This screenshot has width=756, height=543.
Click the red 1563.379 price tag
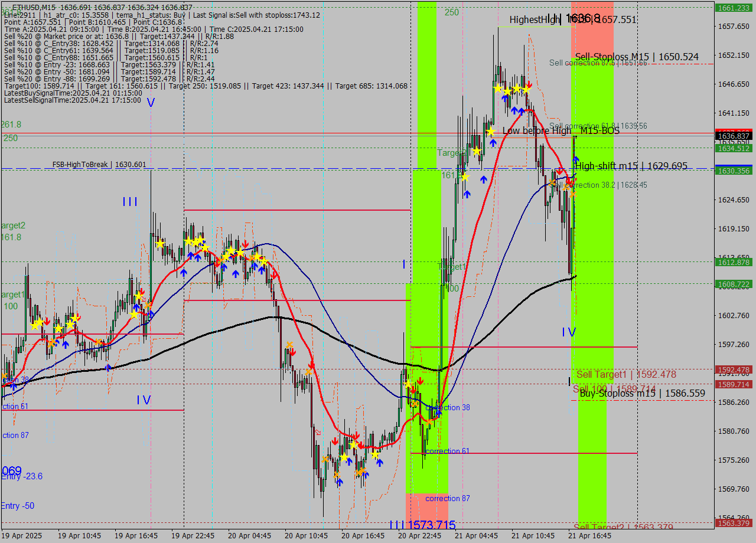pos(732,523)
